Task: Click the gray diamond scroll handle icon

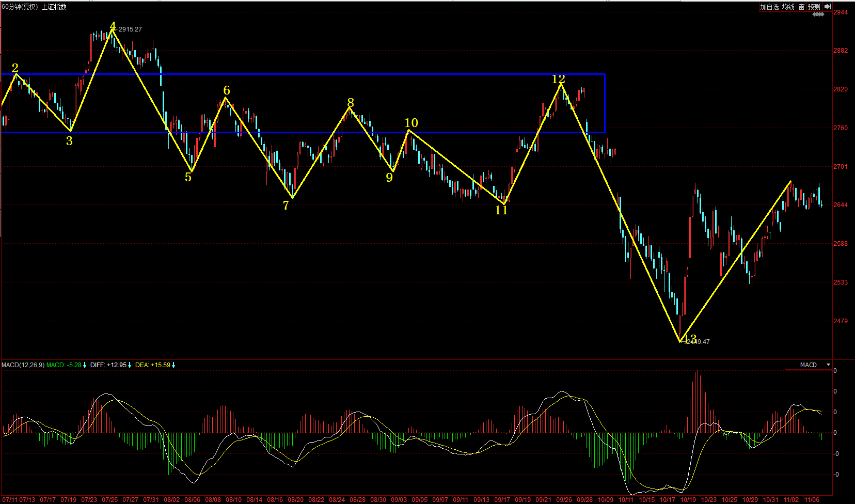Action: pyautogui.click(x=818, y=14)
